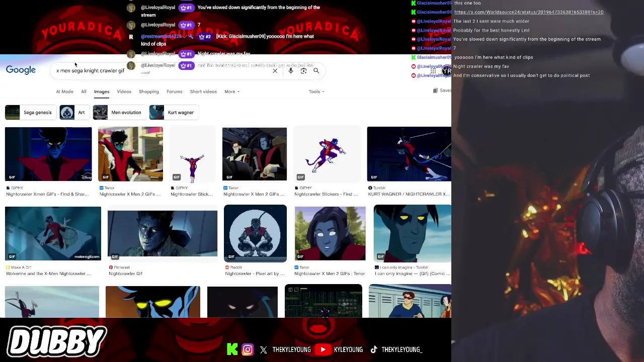644x362 pixels.
Task: Open the x.com Worldsource24 status chat link
Action: [529, 12]
